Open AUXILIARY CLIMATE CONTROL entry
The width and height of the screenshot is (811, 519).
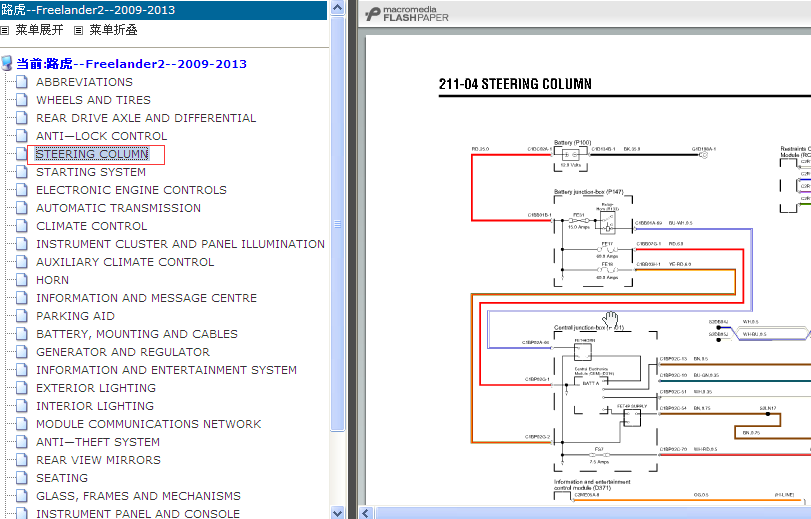(125, 262)
